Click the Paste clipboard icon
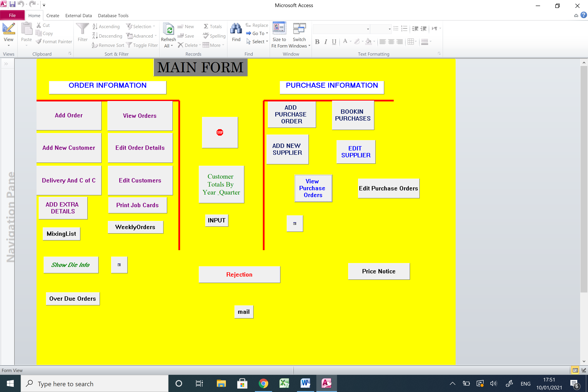 [26, 29]
